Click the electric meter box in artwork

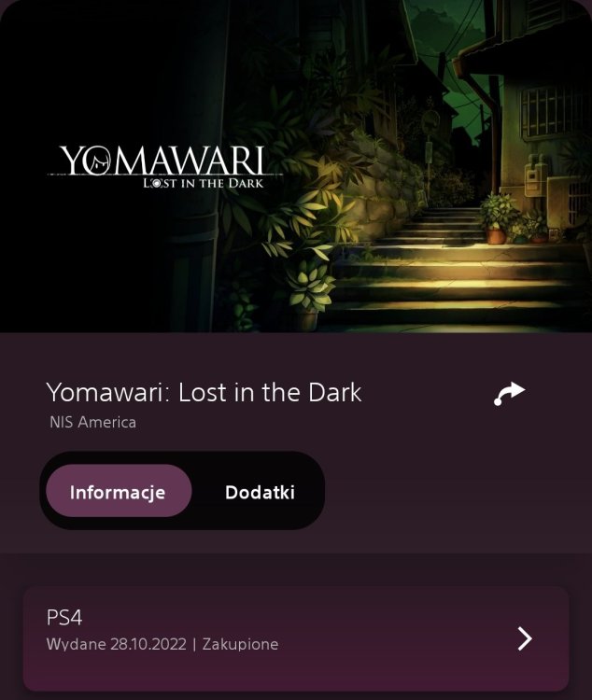pyautogui.click(x=535, y=175)
